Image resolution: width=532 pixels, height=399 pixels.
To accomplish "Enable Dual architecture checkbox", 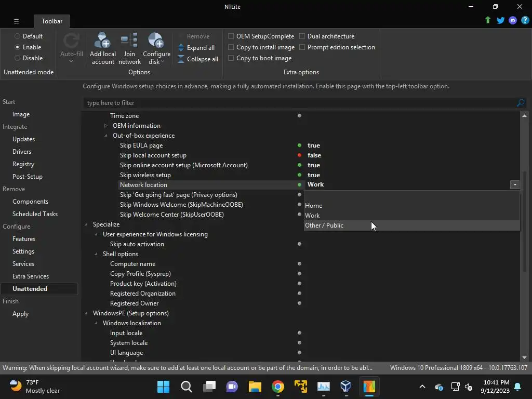I will (302, 36).
